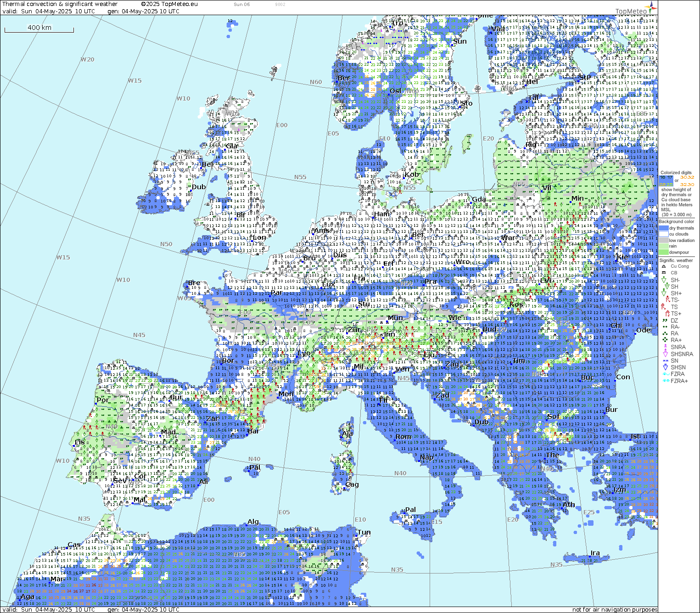Click the low radiation gray color swatch

coord(664,240)
